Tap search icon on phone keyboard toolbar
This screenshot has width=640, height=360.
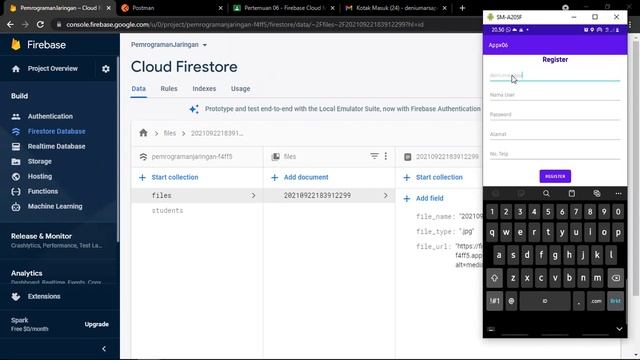click(546, 193)
